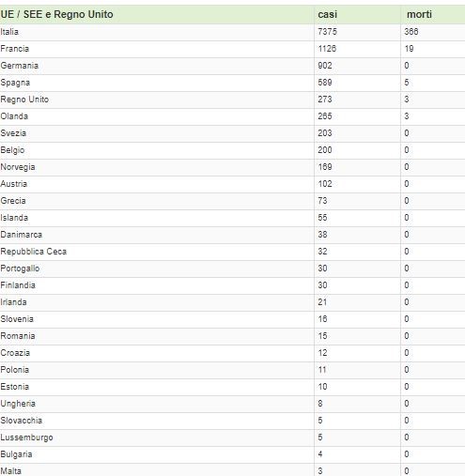The width and height of the screenshot is (465, 476).
Task: Click the Lussemburgo row label
Action: pyautogui.click(x=26, y=438)
